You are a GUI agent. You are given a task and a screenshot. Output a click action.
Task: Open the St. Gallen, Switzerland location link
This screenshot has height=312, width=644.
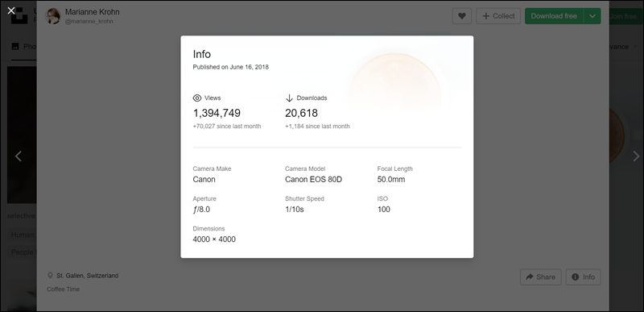[x=88, y=276]
